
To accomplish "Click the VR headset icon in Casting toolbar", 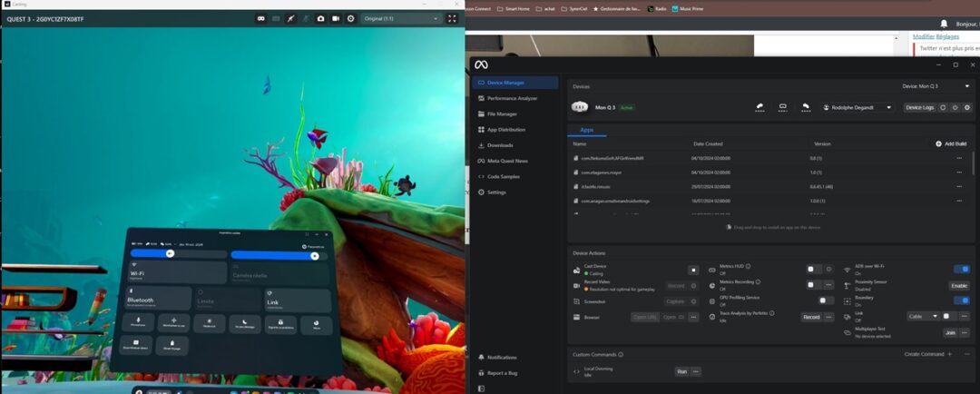I will click(x=260, y=19).
